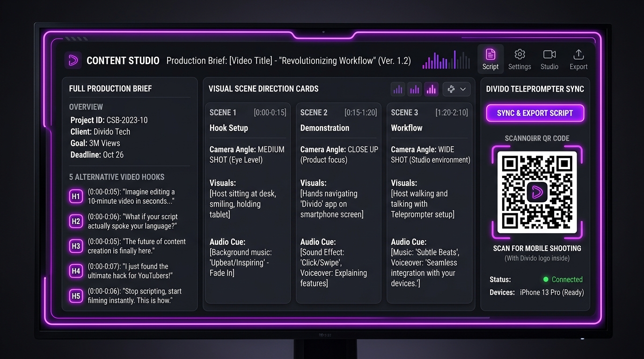Select the H4 hook badge

[x=76, y=271]
